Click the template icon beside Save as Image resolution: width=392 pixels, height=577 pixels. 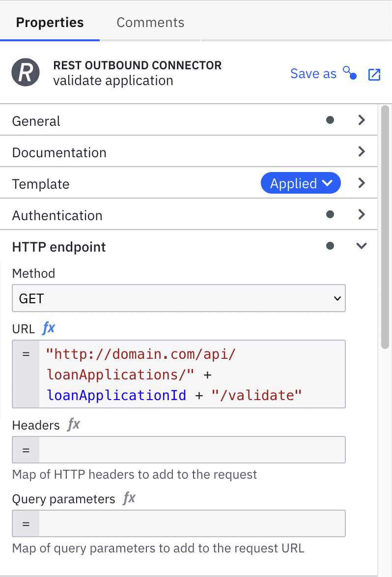tap(350, 72)
